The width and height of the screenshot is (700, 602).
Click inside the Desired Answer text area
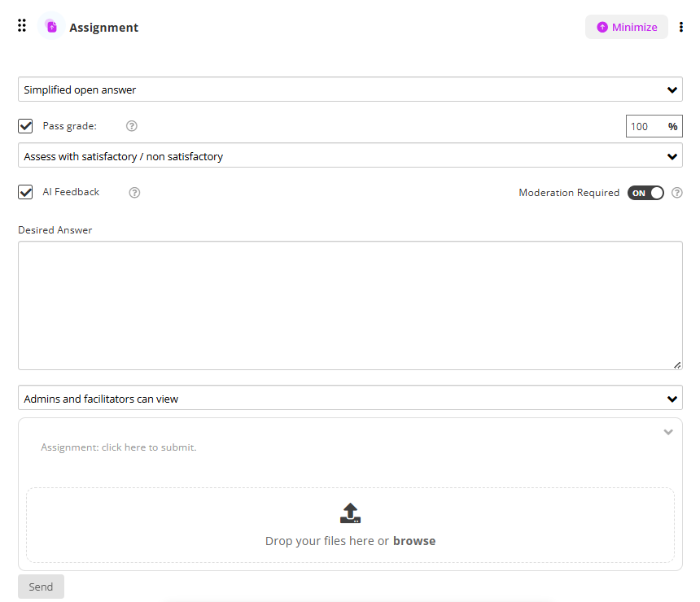coord(350,305)
